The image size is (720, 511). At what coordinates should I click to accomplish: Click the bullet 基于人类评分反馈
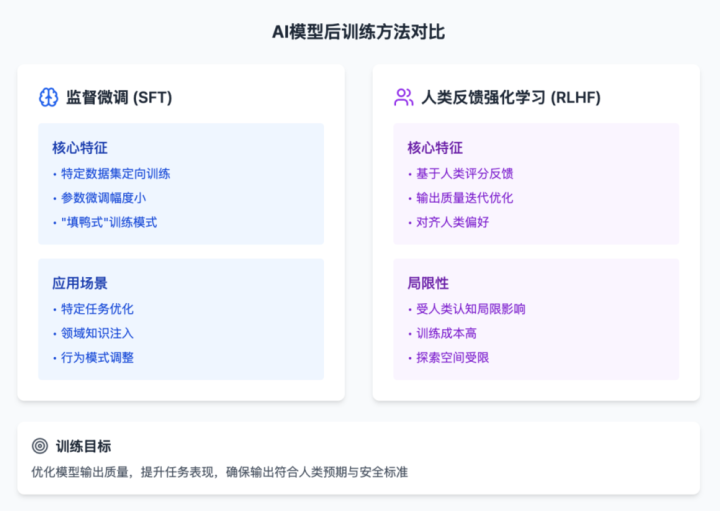pos(464,174)
